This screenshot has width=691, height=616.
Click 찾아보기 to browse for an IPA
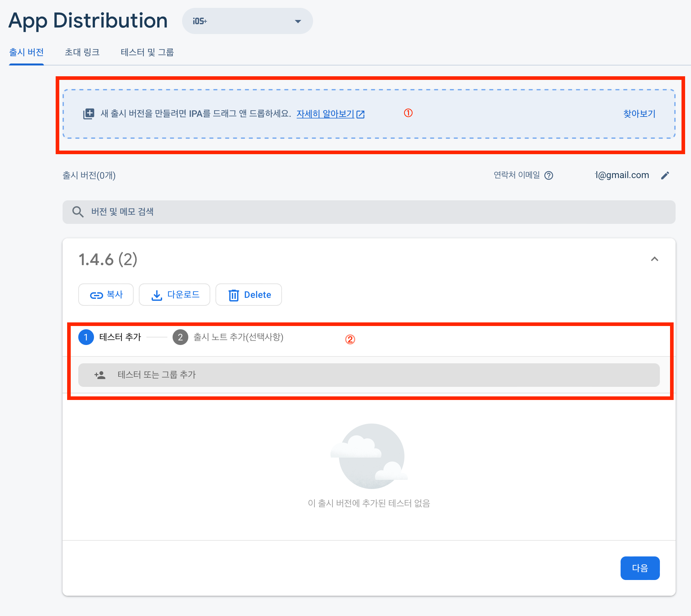coord(639,114)
